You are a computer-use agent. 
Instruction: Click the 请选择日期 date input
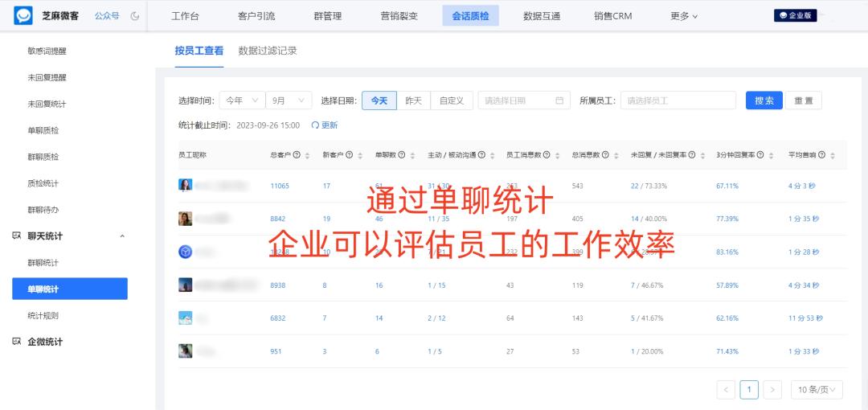pos(524,100)
